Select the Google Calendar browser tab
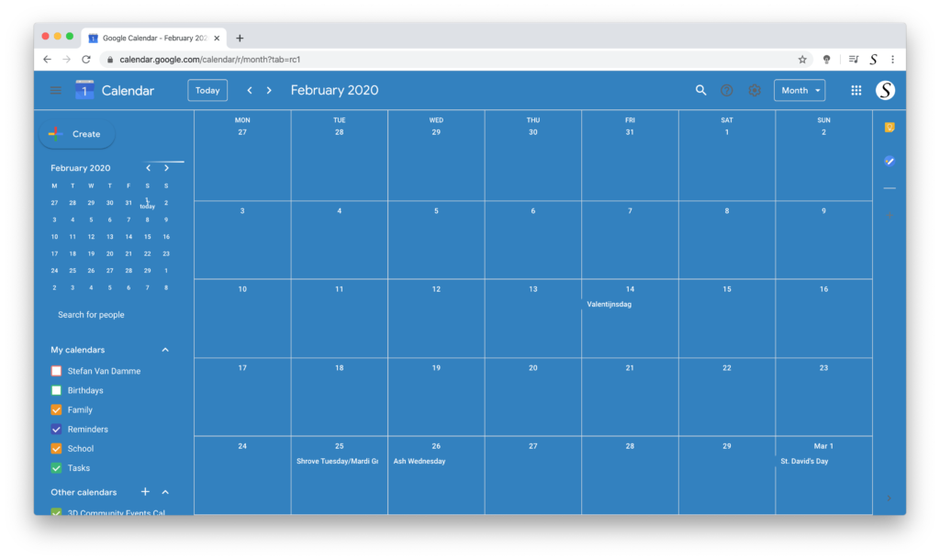940x560 pixels. pyautogui.click(x=151, y=38)
